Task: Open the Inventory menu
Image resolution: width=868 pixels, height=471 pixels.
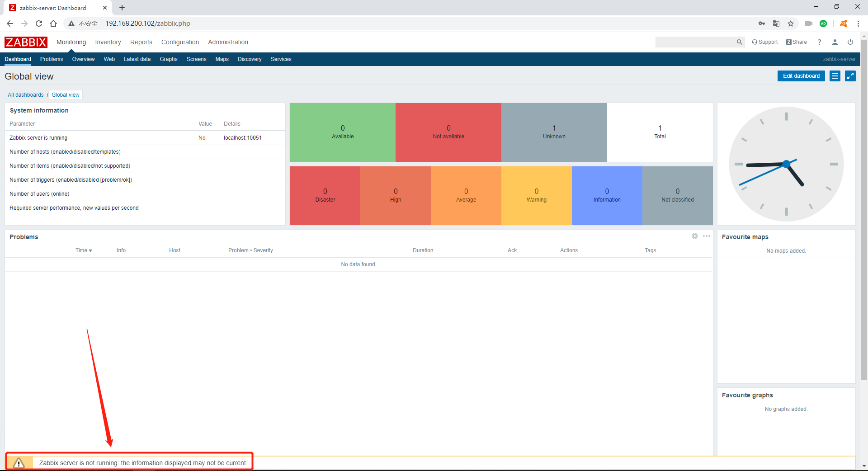Action: 108,42
